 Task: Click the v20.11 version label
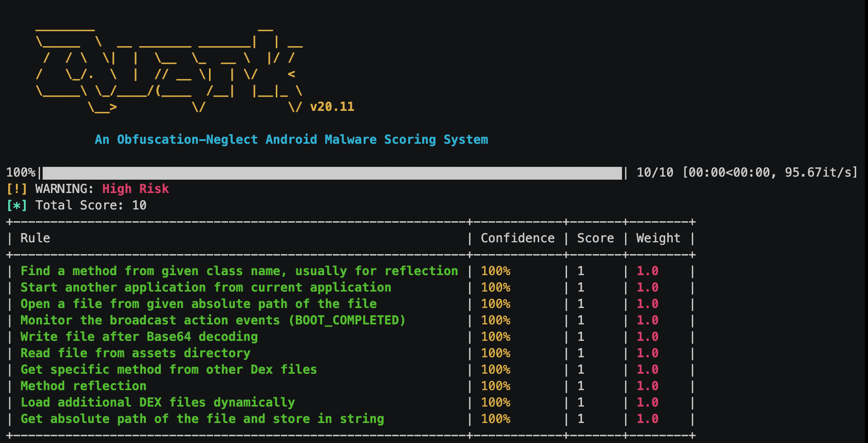332,107
